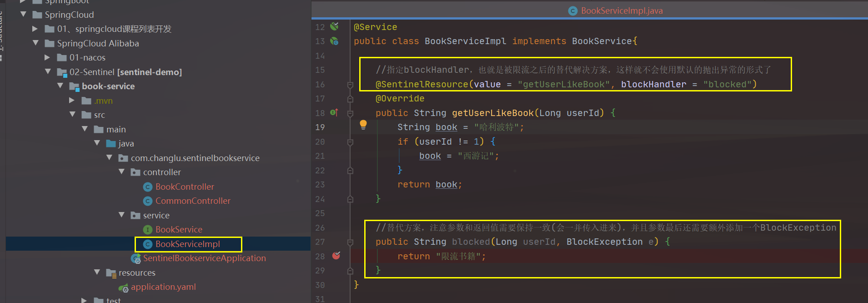
Task: Select the service package icon
Action: click(x=135, y=215)
